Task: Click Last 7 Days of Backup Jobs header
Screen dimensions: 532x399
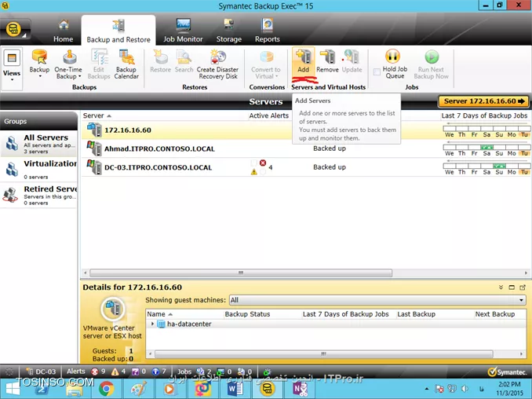Action: tap(484, 115)
